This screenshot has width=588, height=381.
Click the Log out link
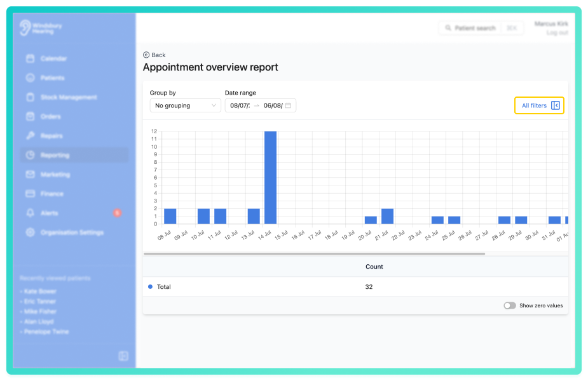tap(557, 32)
